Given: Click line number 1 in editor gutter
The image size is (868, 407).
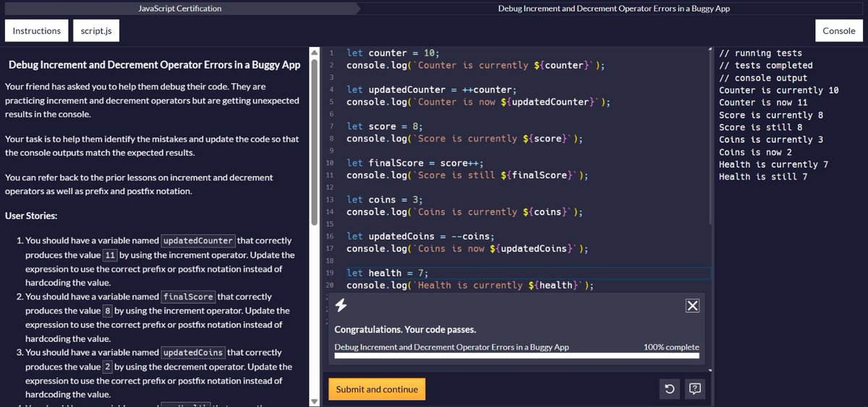Looking at the screenshot, I should point(331,53).
